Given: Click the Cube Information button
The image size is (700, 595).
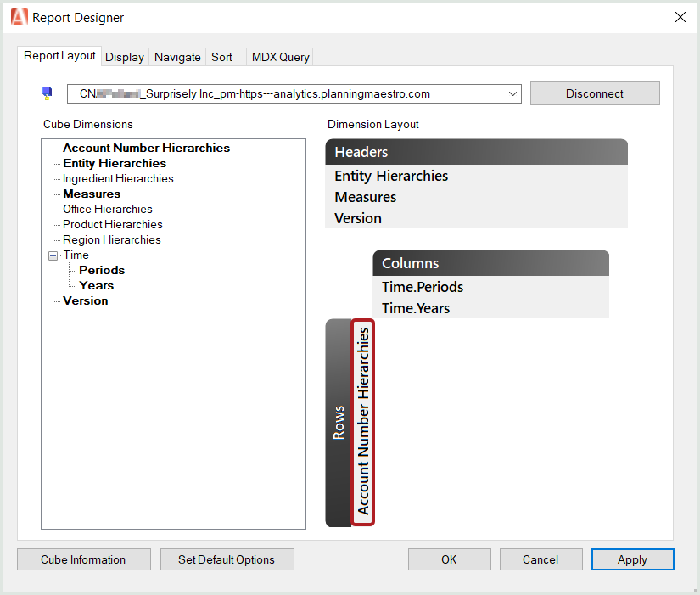Looking at the screenshot, I should pyautogui.click(x=83, y=559).
